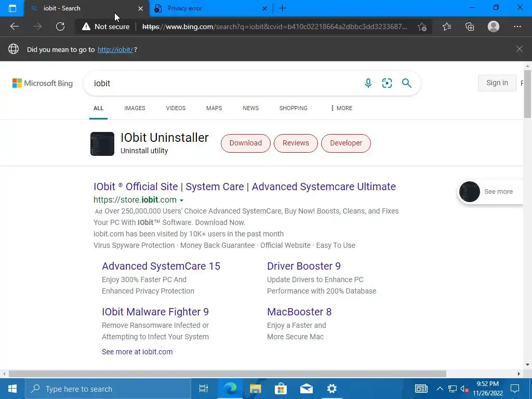Viewport: 532px width, 399px height.
Task: Open Advanced SystemCare 15 link
Action: [x=161, y=266]
